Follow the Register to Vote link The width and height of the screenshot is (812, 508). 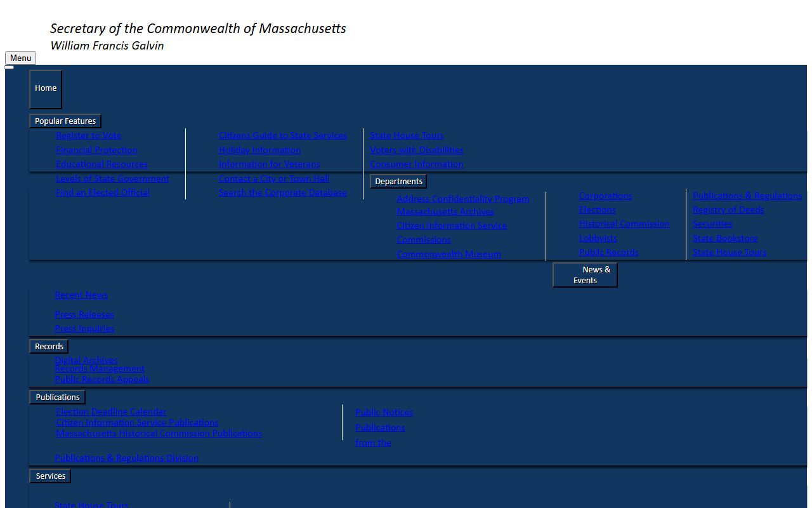coord(88,135)
